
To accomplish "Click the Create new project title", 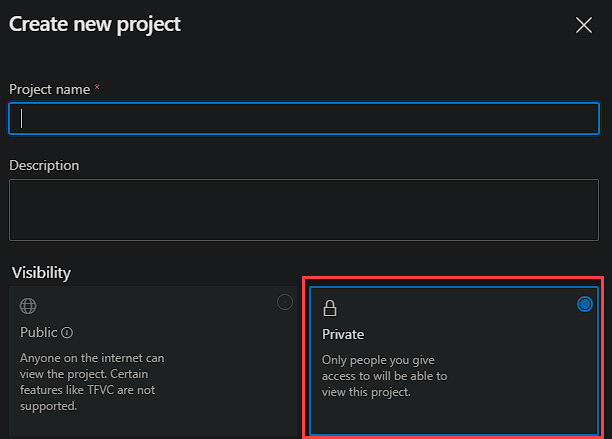I will (95, 24).
